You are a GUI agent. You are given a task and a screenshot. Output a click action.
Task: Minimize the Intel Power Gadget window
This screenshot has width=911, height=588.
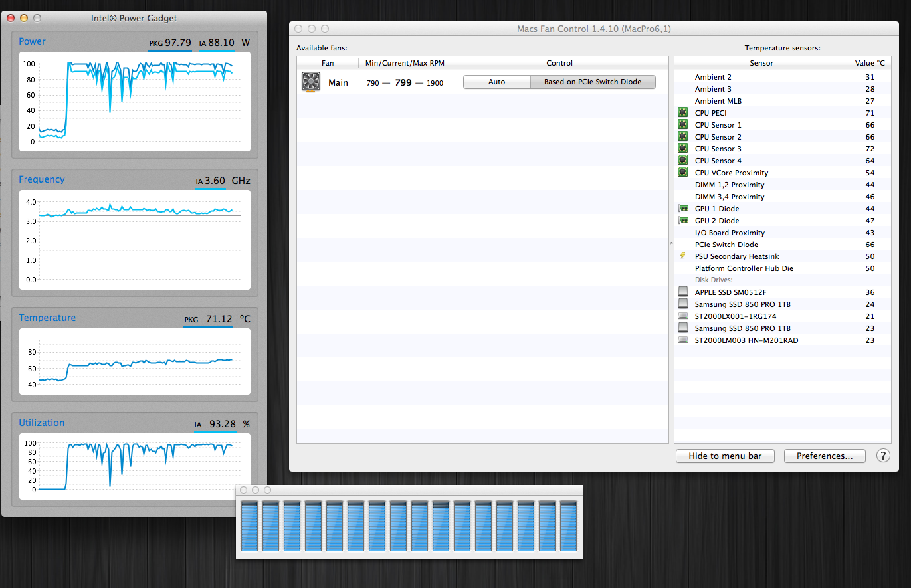[24, 18]
